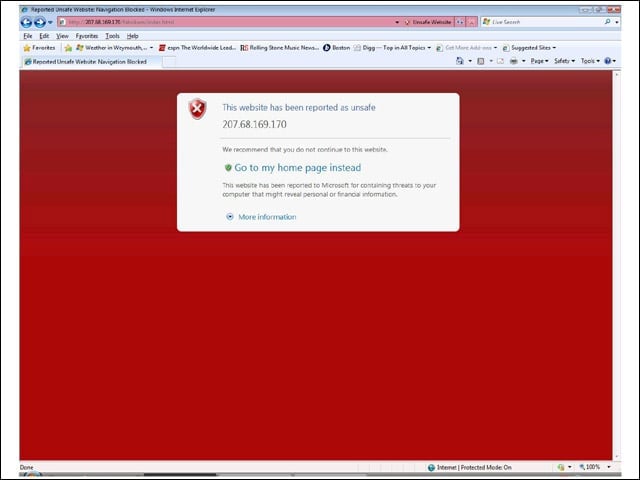Expand the More information section
The image size is (640, 480).
[x=267, y=217]
